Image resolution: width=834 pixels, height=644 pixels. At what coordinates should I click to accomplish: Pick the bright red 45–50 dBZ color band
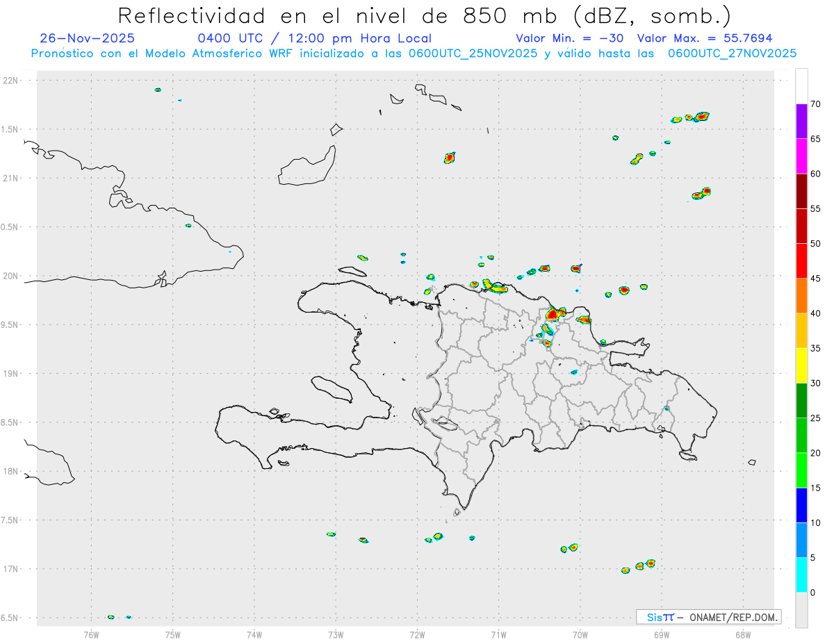tap(801, 261)
